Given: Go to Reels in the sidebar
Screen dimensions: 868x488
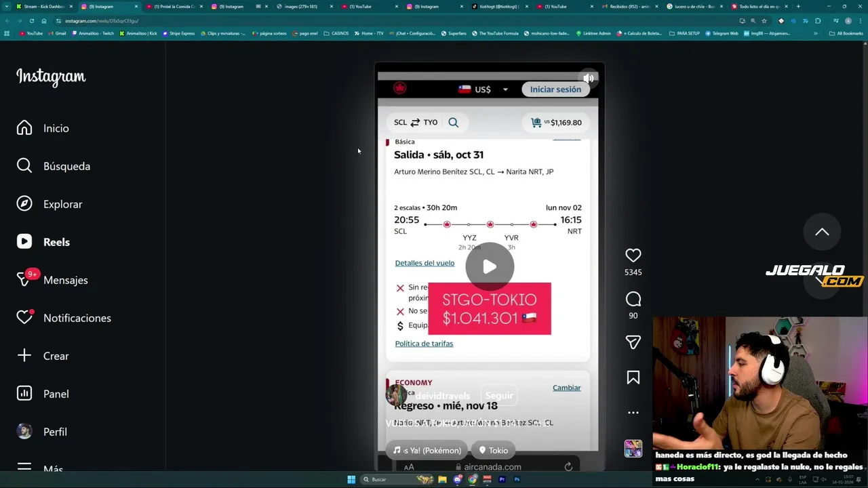Looking at the screenshot, I should click(x=43, y=242).
